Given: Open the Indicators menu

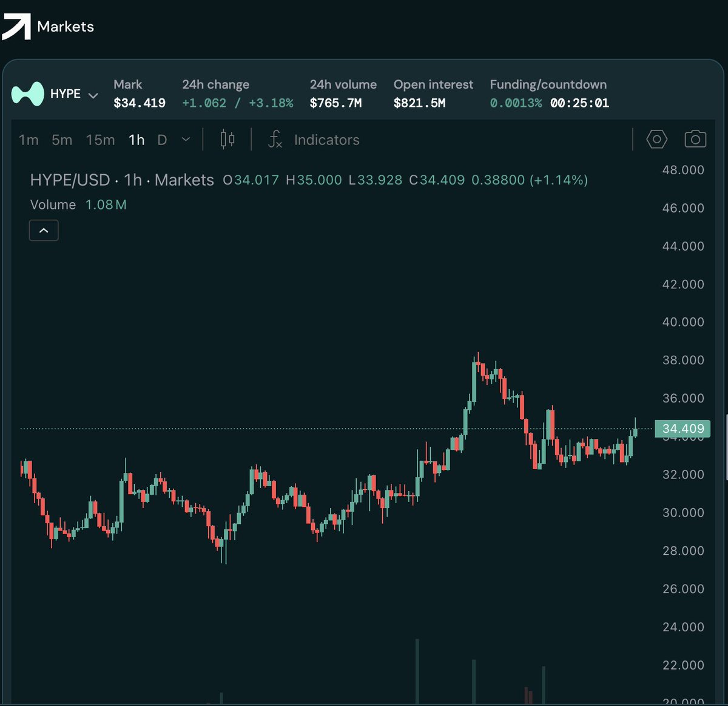Looking at the screenshot, I should tap(326, 140).
